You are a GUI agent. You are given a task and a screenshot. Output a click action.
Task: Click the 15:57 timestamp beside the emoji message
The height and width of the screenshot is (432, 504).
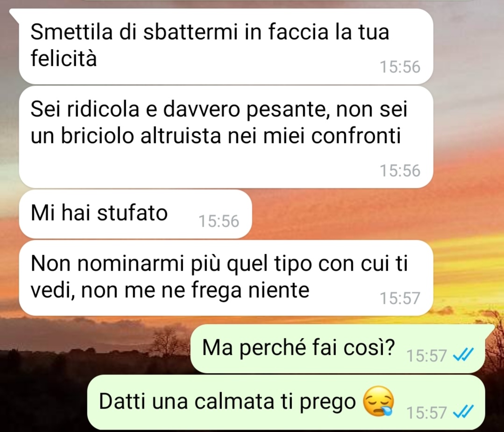point(426,413)
